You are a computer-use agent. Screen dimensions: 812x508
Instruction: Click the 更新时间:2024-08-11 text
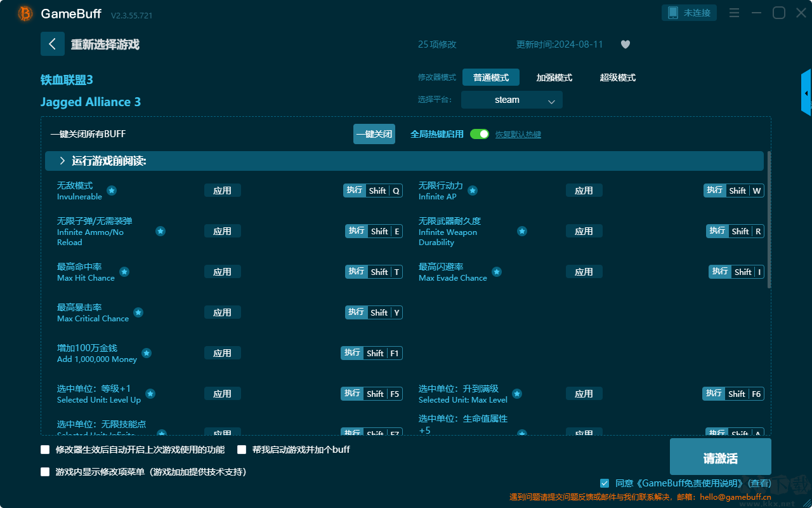(560, 44)
